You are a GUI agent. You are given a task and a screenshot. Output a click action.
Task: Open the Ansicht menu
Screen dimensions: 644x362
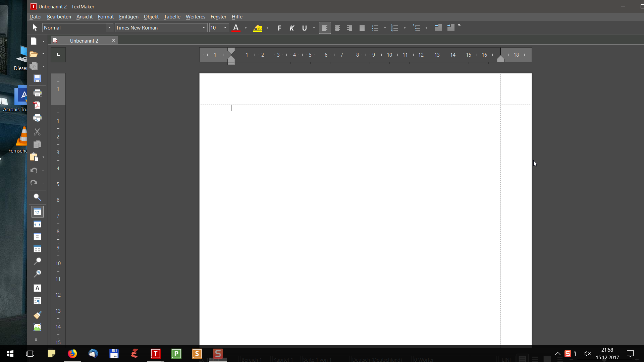(x=85, y=17)
